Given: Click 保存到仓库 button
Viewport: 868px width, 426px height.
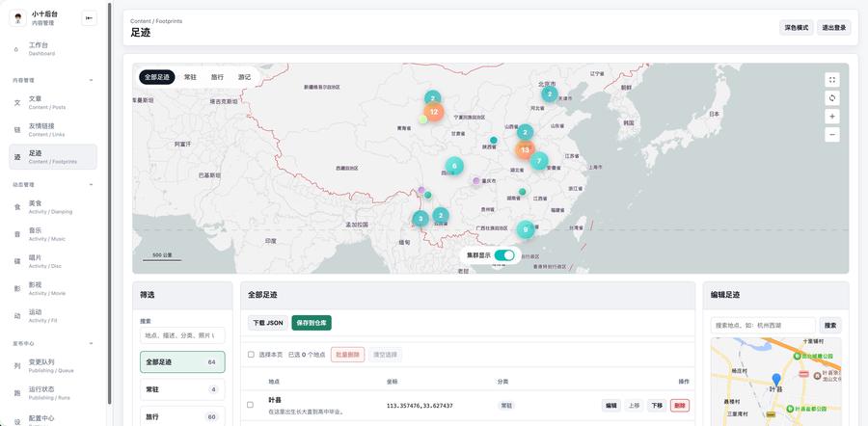Looking at the screenshot, I should tap(312, 323).
